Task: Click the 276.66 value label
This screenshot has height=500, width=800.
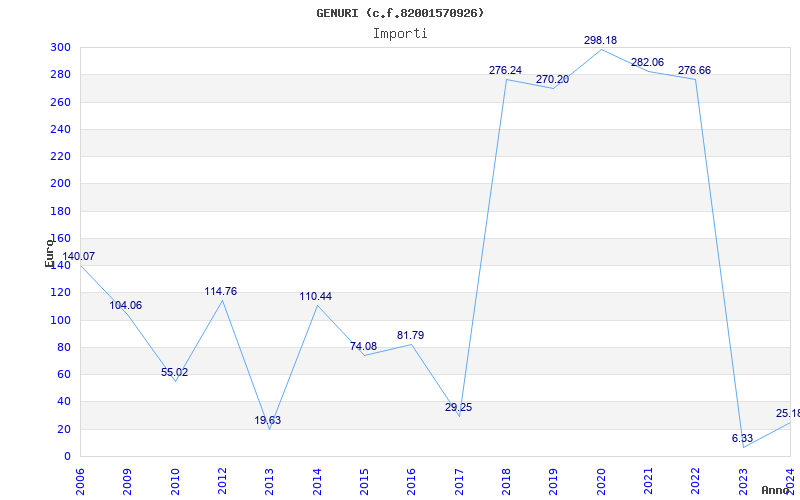Action: tap(694, 70)
